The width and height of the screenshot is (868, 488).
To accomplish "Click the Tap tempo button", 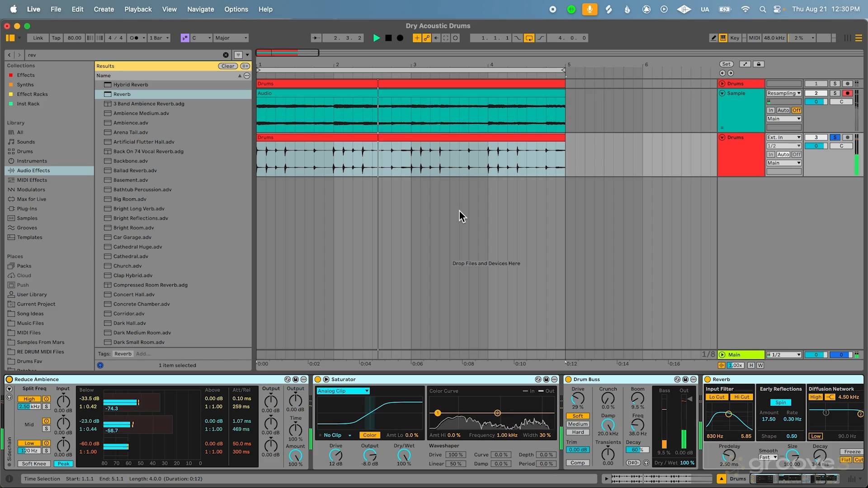I will [x=56, y=38].
